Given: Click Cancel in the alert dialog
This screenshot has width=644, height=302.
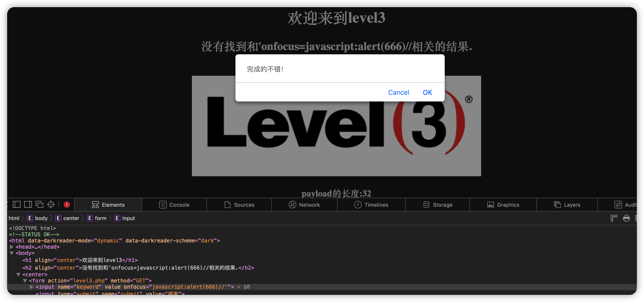Looking at the screenshot, I should click(x=399, y=92).
